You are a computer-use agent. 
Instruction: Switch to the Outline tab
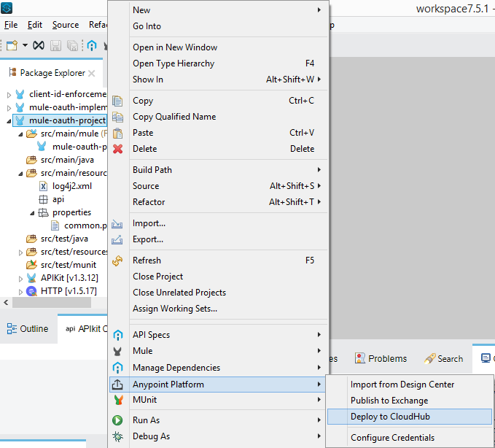coord(28,329)
